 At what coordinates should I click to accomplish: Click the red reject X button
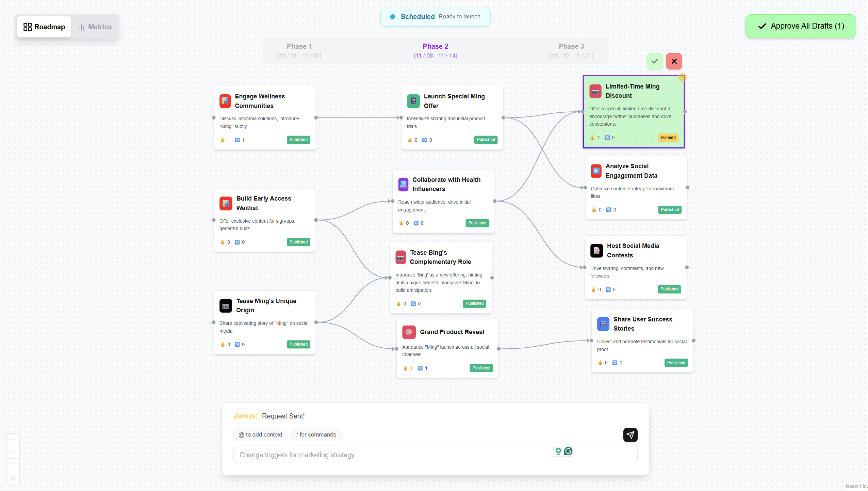tap(674, 61)
